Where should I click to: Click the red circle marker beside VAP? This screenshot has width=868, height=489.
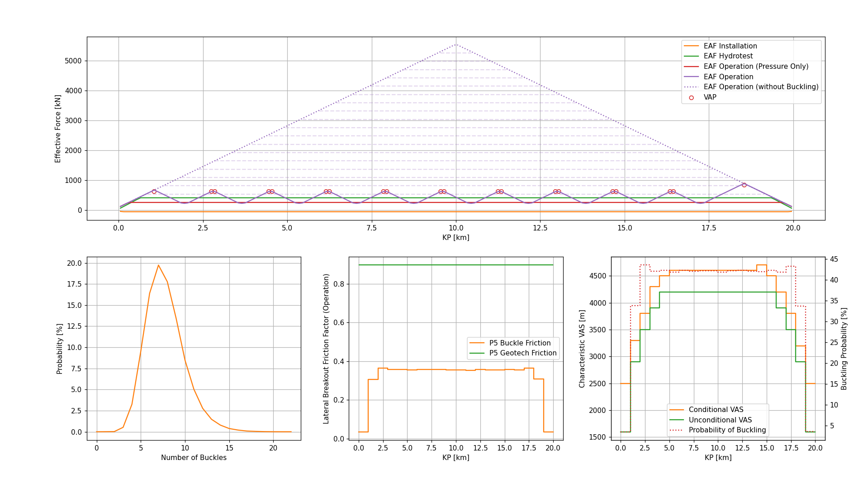click(692, 96)
